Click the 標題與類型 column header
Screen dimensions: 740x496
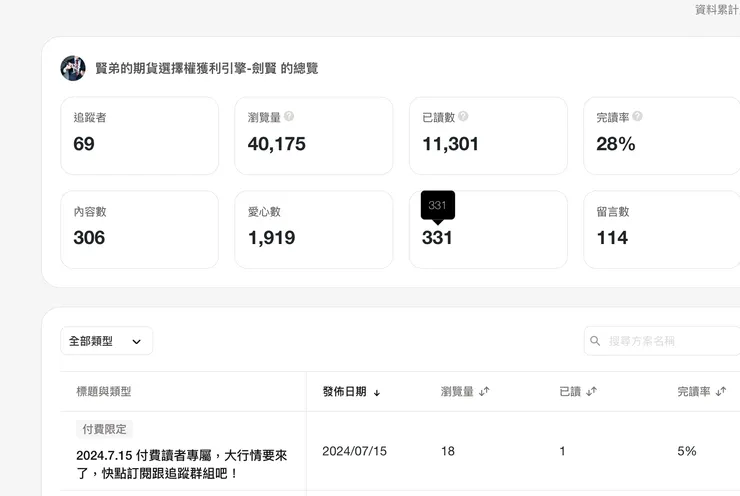(x=104, y=391)
